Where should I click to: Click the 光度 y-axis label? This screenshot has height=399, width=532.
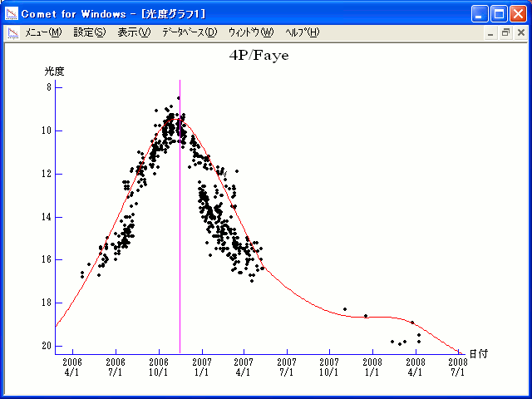point(54,71)
